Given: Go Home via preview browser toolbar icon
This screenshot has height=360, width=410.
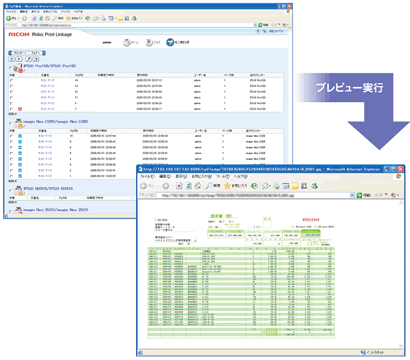Looking at the screenshot, I should tap(198, 186).
